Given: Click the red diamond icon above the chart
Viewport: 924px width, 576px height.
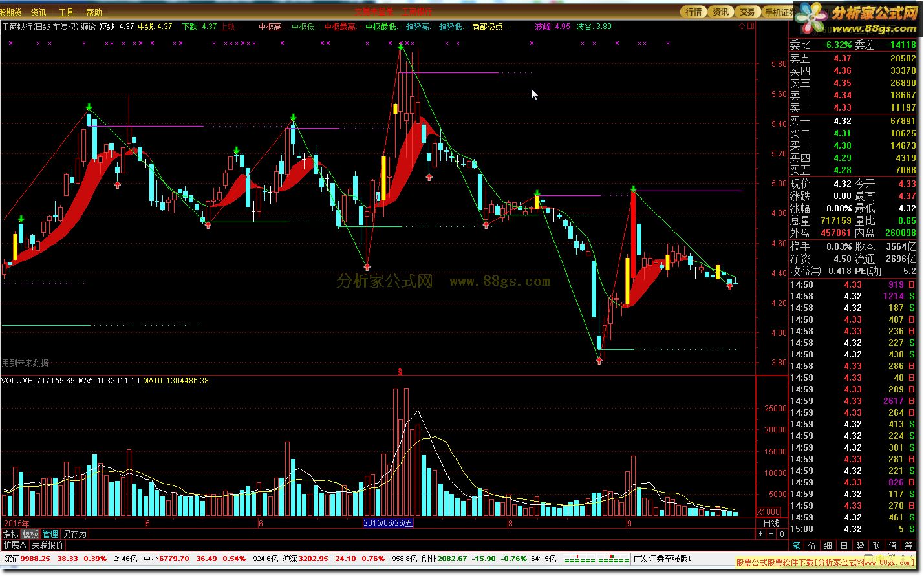Looking at the screenshot, I should pyautogui.click(x=742, y=27).
